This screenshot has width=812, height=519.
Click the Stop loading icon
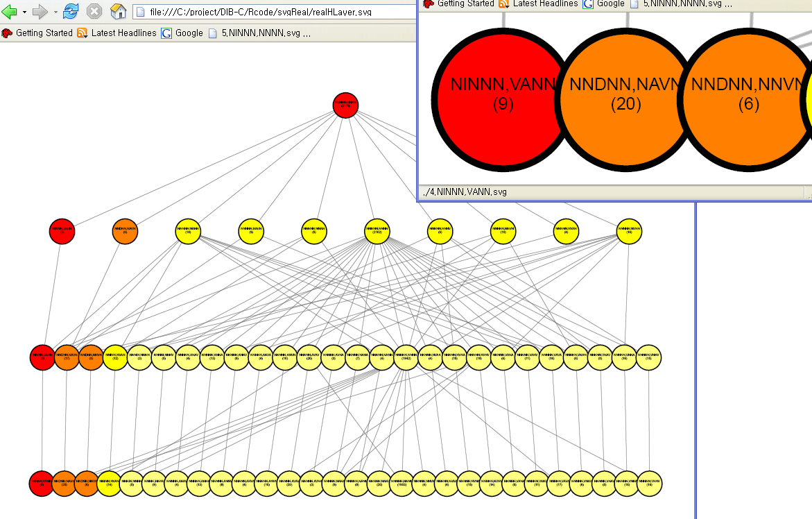(94, 12)
